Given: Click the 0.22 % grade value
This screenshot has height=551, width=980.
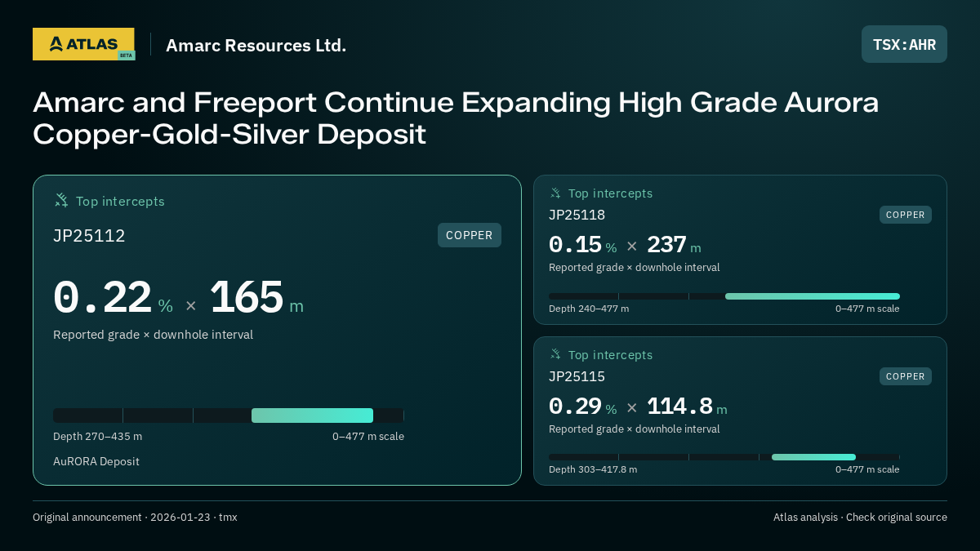Looking at the screenshot, I should point(113,298).
